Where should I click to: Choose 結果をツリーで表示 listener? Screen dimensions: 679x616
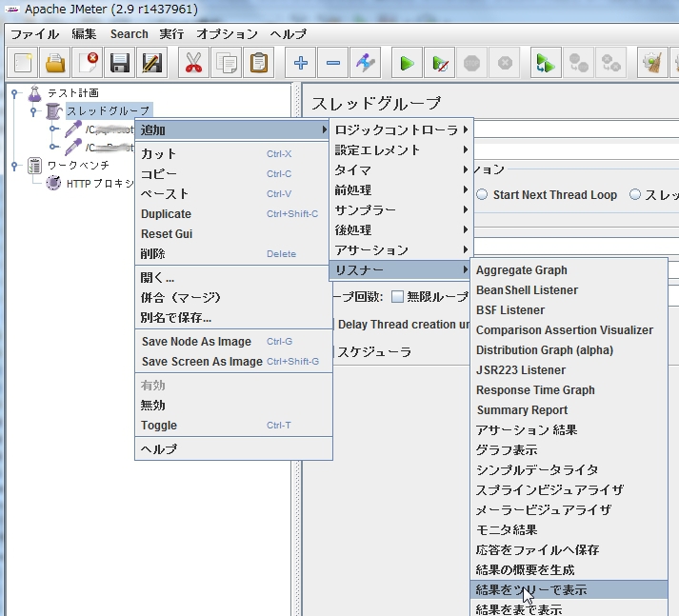pyautogui.click(x=569, y=589)
